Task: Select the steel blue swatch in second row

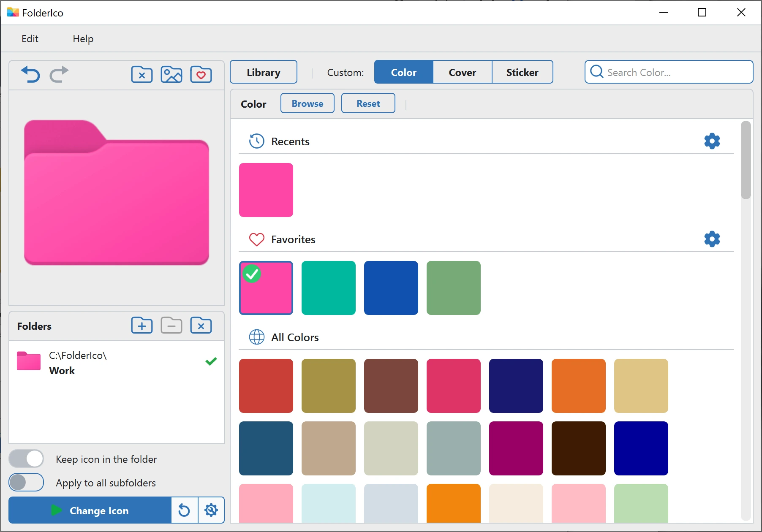Action: pos(266,448)
